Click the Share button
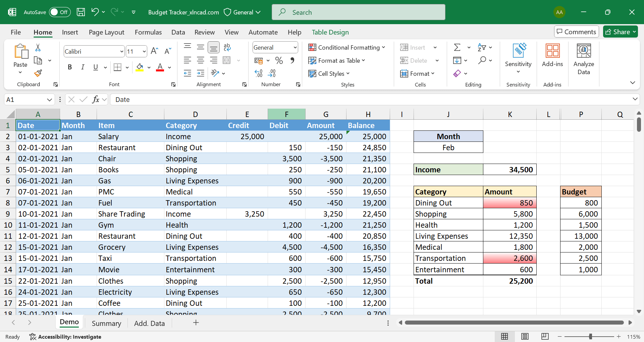644x342 pixels. pos(620,32)
